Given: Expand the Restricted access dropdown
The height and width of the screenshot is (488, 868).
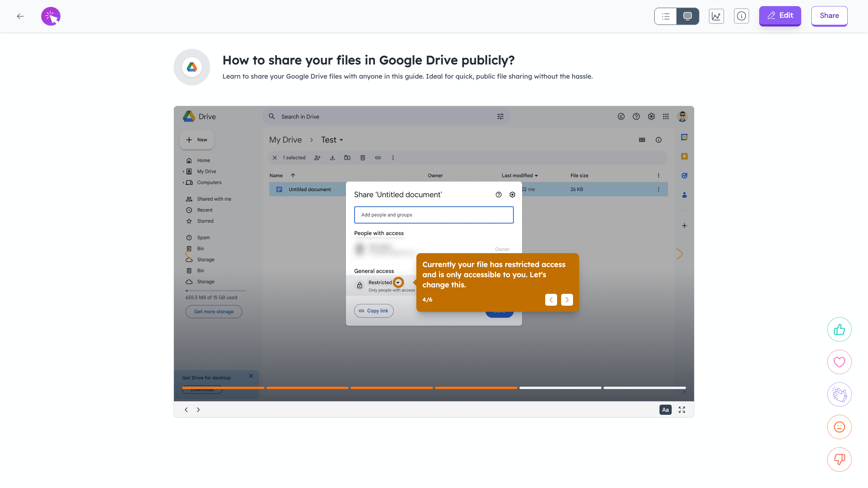Looking at the screenshot, I should [x=398, y=282].
